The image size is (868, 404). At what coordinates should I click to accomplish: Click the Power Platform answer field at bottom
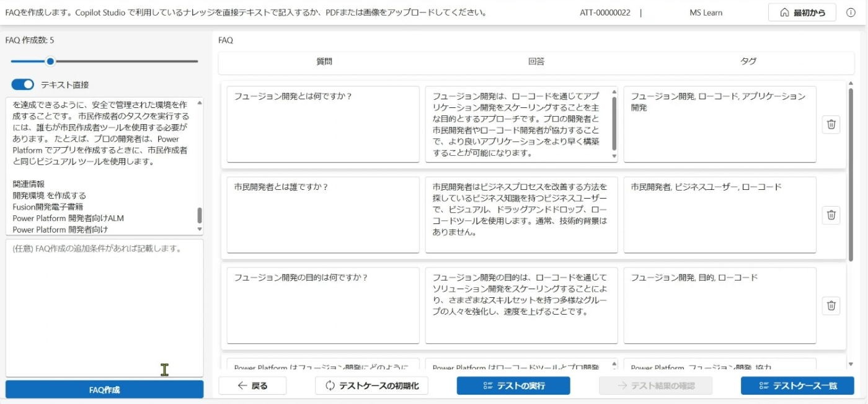(521, 365)
